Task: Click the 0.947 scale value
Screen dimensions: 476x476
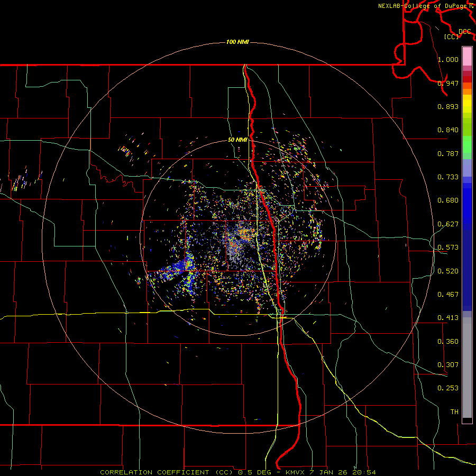Action: click(x=448, y=83)
